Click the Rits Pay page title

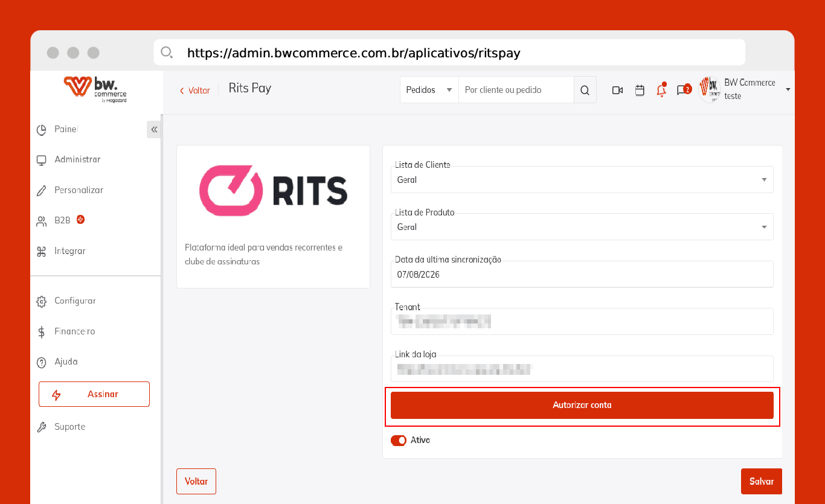click(250, 88)
